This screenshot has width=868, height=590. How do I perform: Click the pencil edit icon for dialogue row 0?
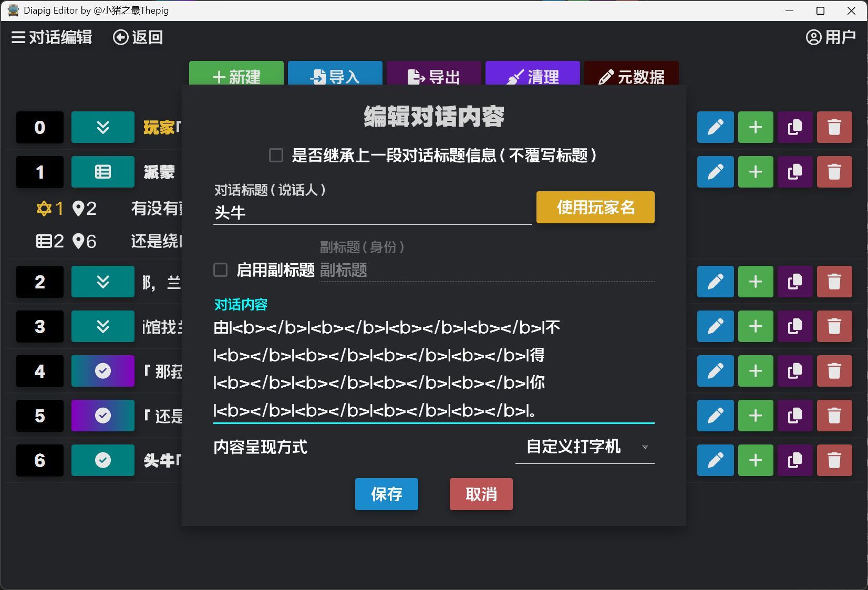coord(715,127)
